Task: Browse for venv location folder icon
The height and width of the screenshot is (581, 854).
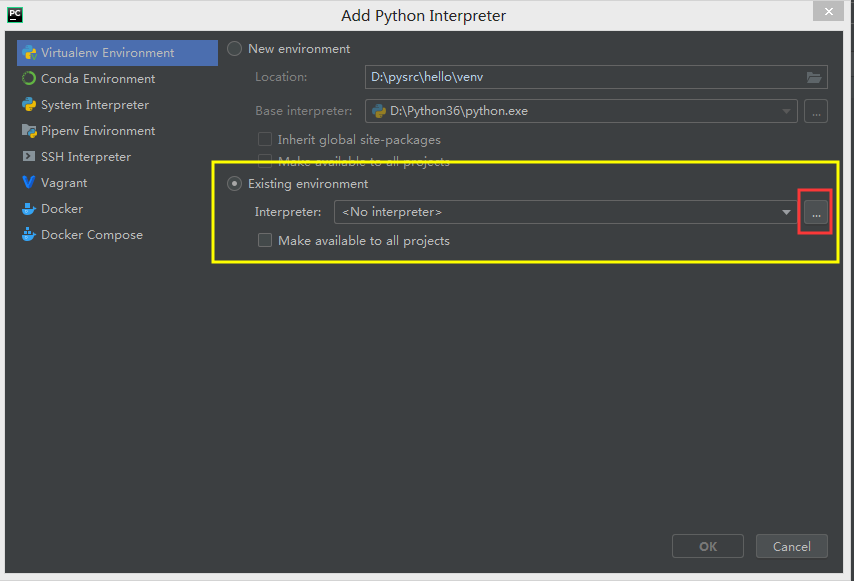Action: point(815,77)
